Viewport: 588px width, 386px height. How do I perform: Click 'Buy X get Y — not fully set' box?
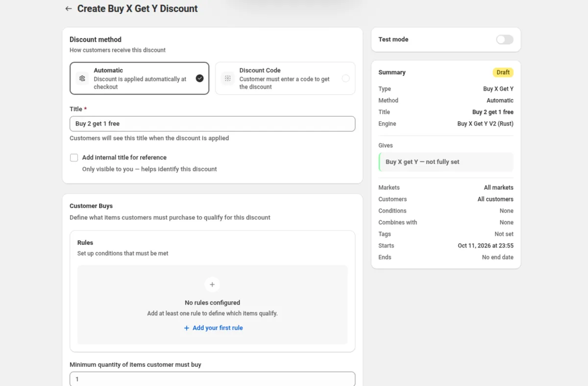[446, 162]
